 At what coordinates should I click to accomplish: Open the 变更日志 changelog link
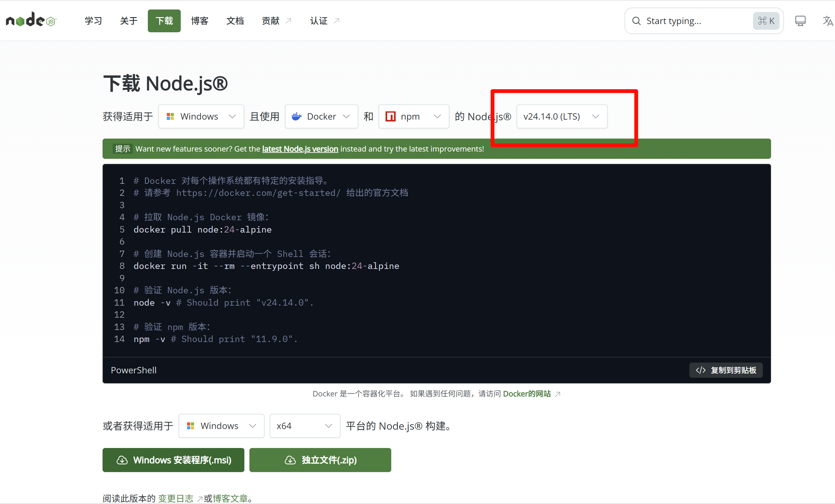tap(176, 498)
